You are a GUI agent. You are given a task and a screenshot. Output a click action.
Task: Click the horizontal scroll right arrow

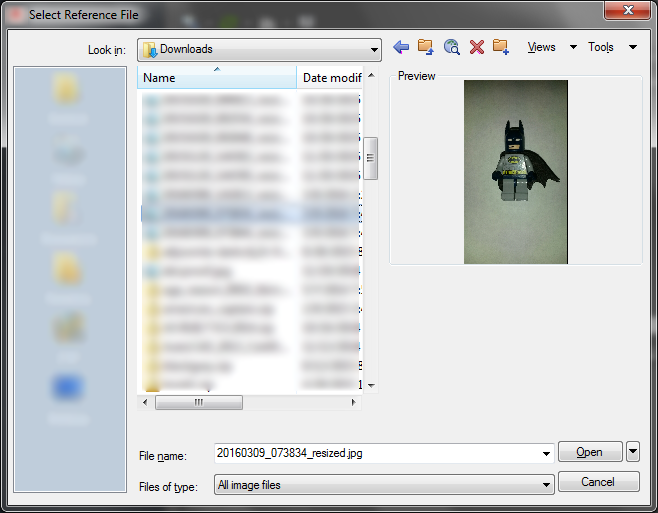point(353,402)
